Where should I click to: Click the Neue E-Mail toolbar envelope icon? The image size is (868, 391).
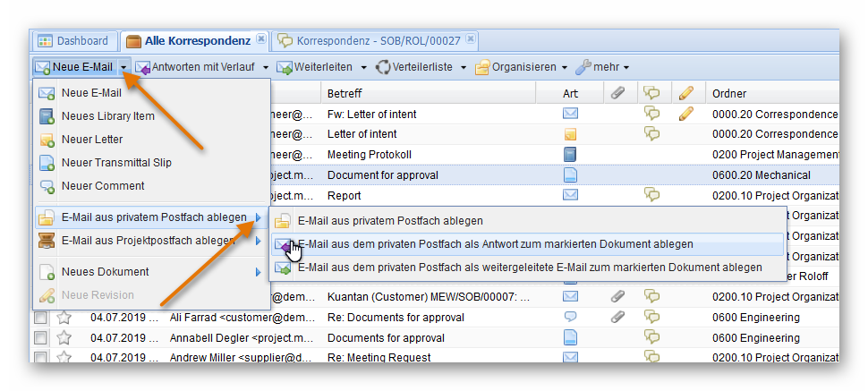tap(42, 67)
